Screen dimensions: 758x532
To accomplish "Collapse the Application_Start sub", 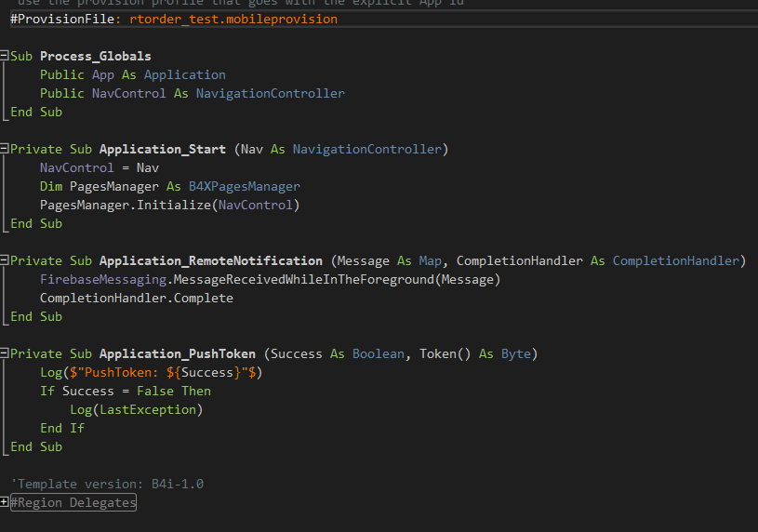I will click(x=5, y=149).
